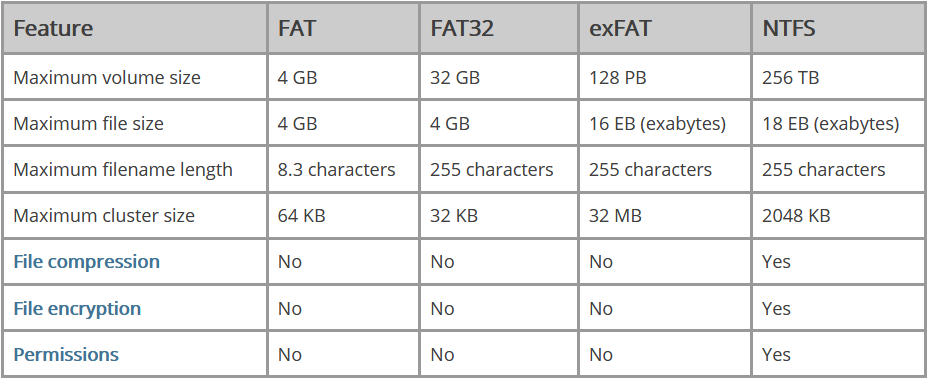Select the NTFS column header
Image resolution: width=927 pixels, height=379 pixels.
click(x=789, y=29)
